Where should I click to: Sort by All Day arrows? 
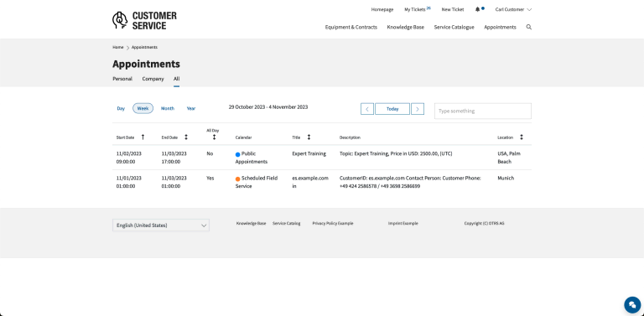click(214, 137)
